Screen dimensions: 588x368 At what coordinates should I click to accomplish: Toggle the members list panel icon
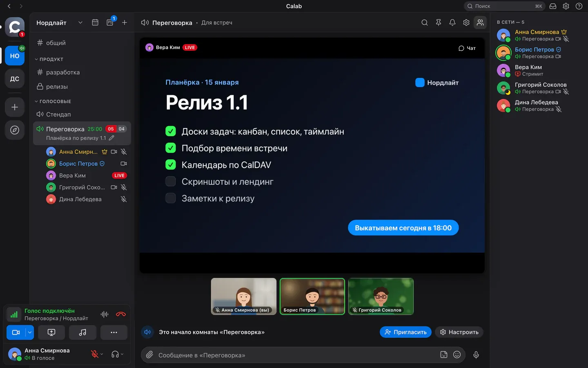click(480, 22)
